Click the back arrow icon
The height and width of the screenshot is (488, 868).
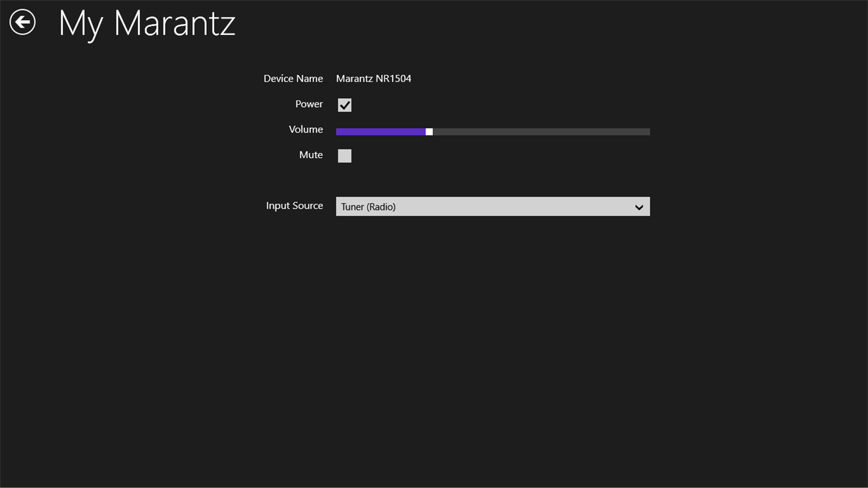point(23,22)
